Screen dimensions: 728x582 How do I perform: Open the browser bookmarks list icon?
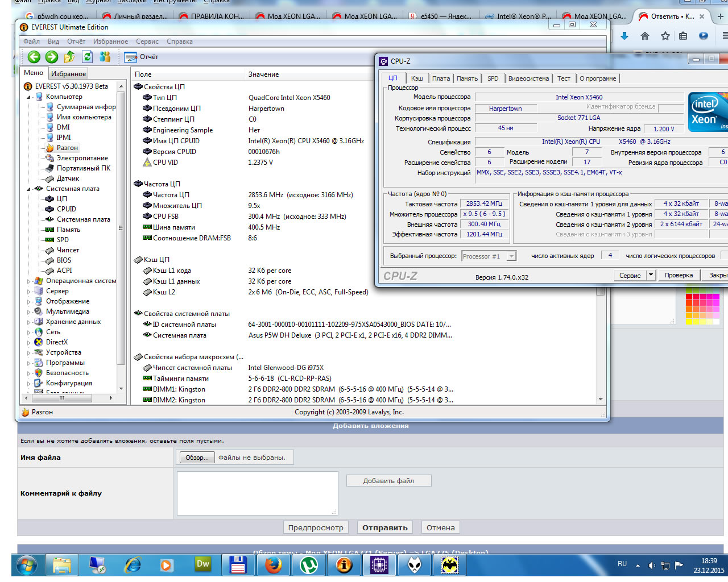pyautogui.click(x=683, y=36)
